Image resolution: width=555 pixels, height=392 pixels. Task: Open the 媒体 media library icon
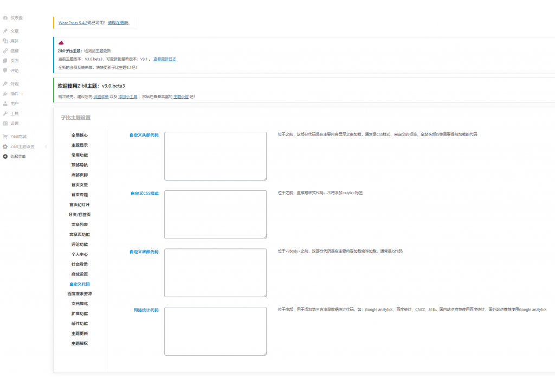(5, 41)
